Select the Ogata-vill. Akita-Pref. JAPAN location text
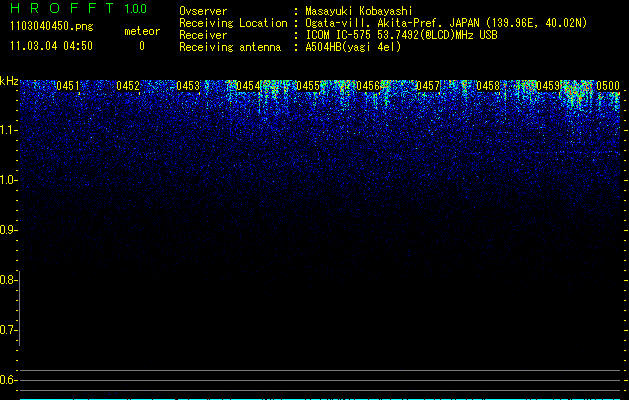The width and height of the screenshot is (629, 400). click(x=446, y=23)
